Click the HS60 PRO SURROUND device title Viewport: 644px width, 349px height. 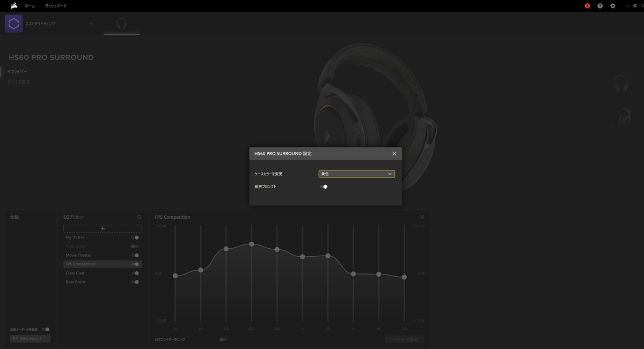tap(51, 57)
